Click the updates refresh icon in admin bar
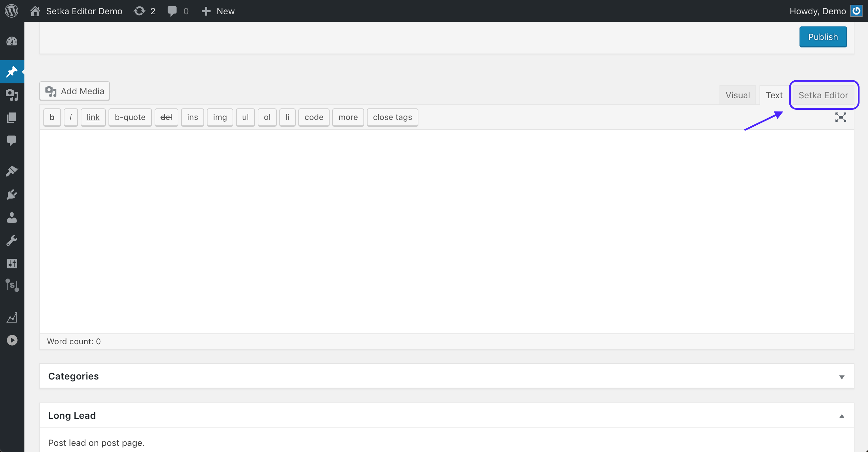868x452 pixels. (x=139, y=11)
